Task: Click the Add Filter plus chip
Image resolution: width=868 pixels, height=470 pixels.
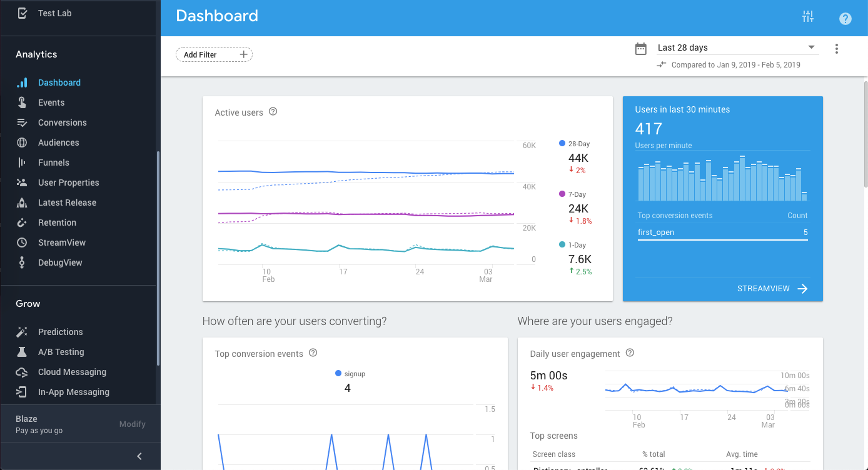Action: pos(214,55)
